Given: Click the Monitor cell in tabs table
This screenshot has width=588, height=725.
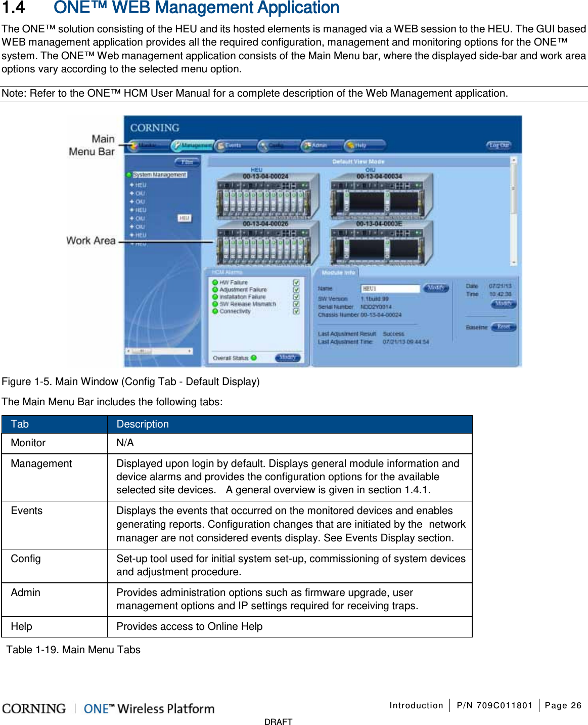Looking at the screenshot, I should pos(55,443).
